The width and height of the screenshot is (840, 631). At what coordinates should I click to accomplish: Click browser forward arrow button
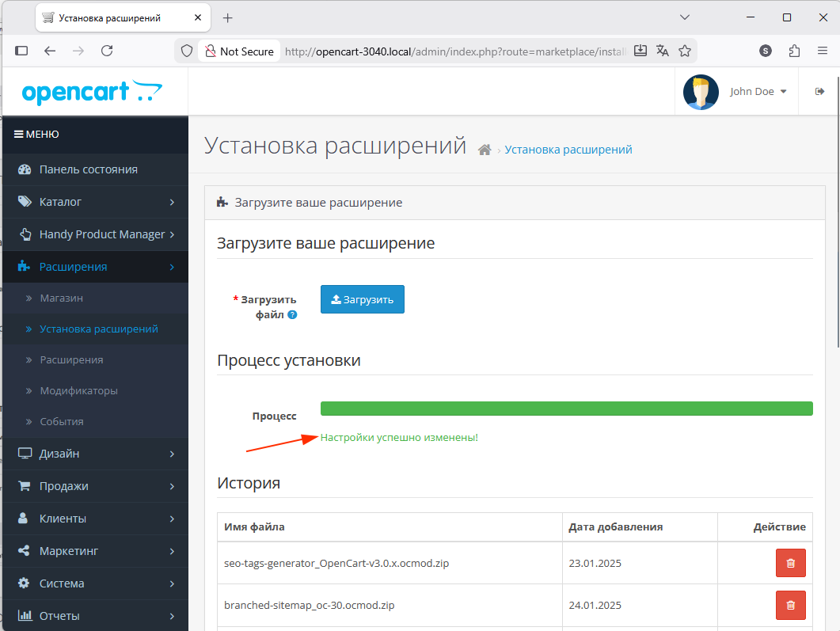78,51
